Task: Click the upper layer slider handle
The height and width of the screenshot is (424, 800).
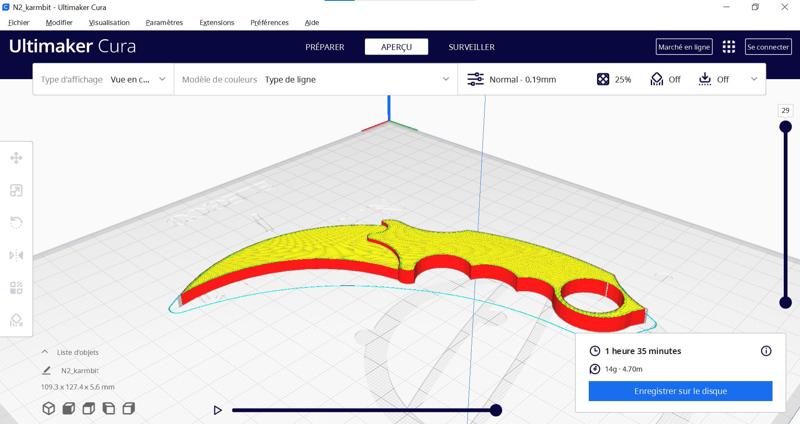Action: [x=786, y=126]
